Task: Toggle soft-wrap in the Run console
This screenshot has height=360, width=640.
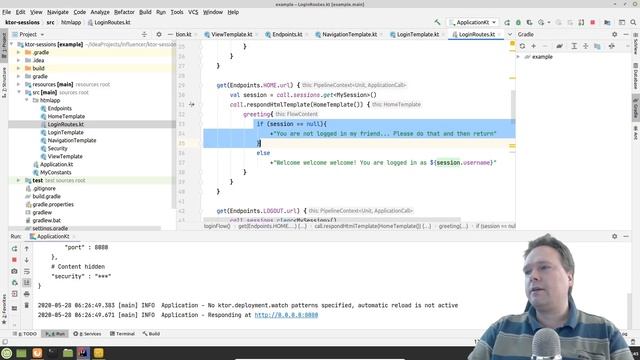Action: point(27,271)
